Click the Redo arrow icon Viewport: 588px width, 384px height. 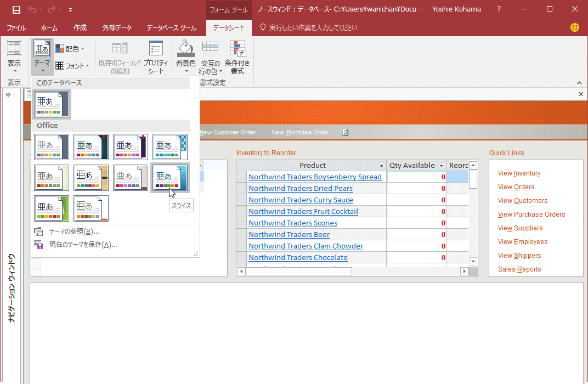52,10
